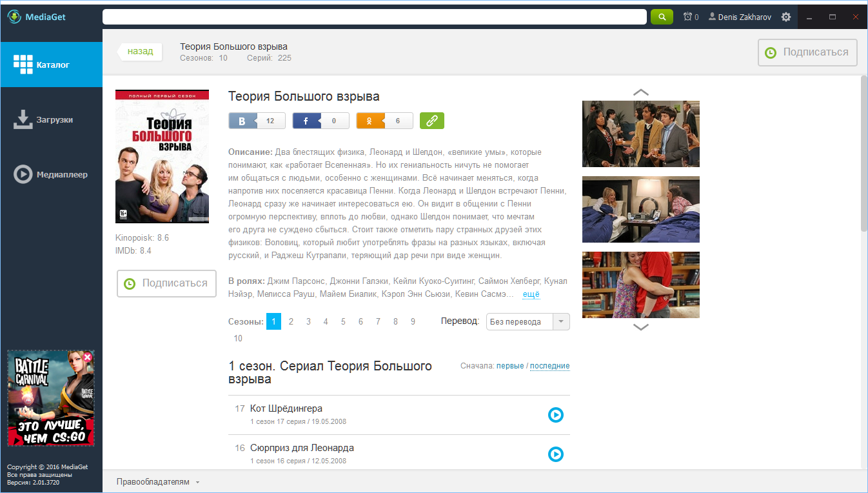
Task: Share on Facebook button
Action: click(x=321, y=121)
